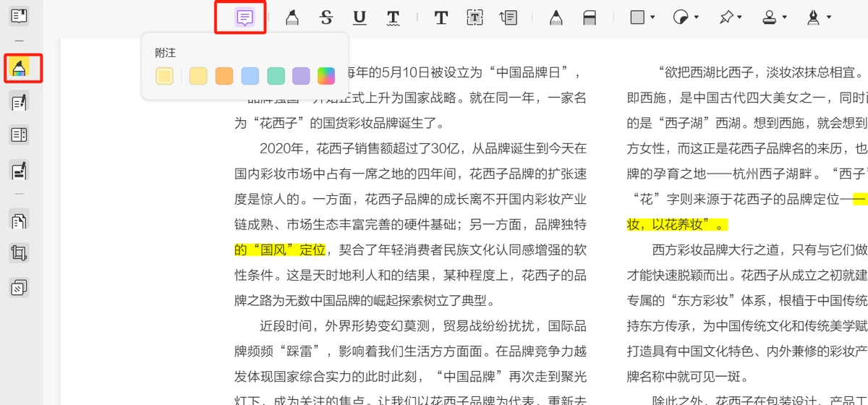Expand the pushpin attachment dropdown
Image resolution: width=868 pixels, height=405 pixels.
click(x=731, y=17)
